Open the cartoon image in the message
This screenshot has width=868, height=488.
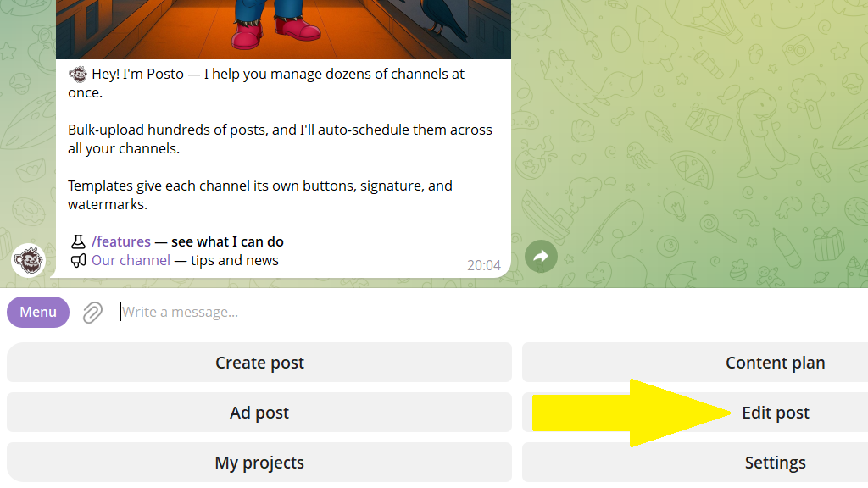pos(283,30)
